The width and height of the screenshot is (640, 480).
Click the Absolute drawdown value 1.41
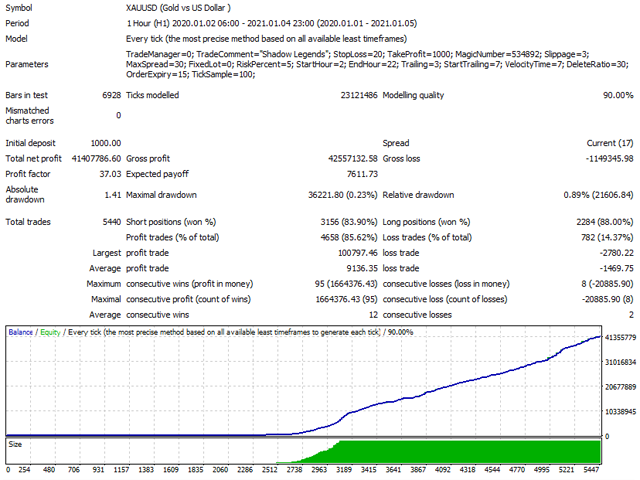point(113,195)
